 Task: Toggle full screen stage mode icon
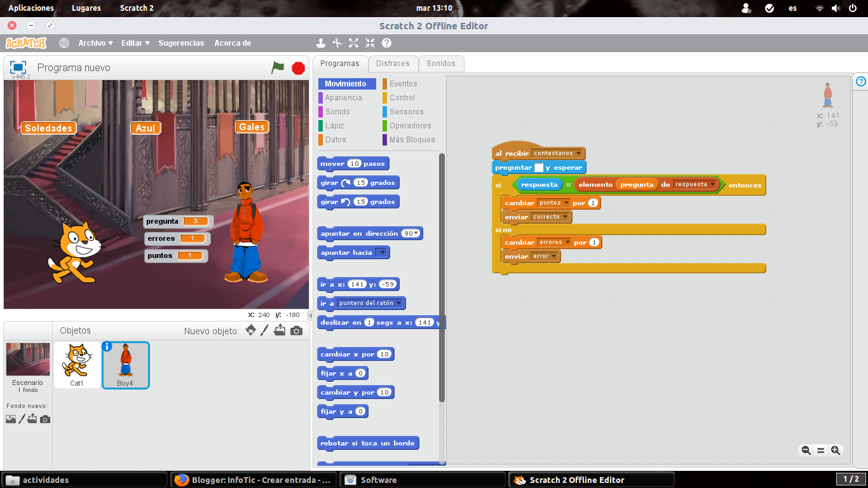pos(18,67)
